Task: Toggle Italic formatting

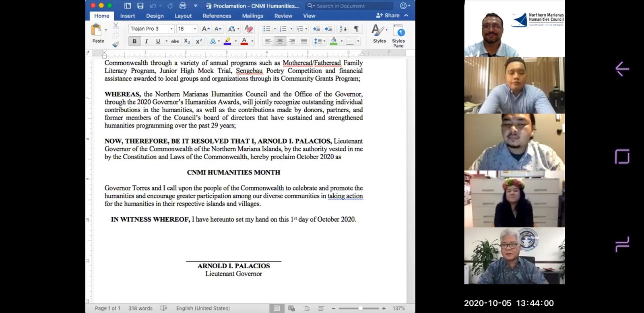Action: 146,41
